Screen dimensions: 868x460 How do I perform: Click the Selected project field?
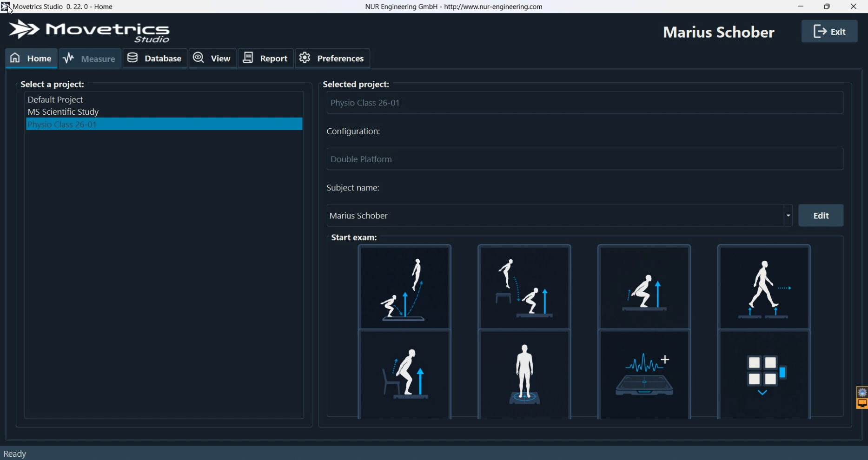click(585, 103)
